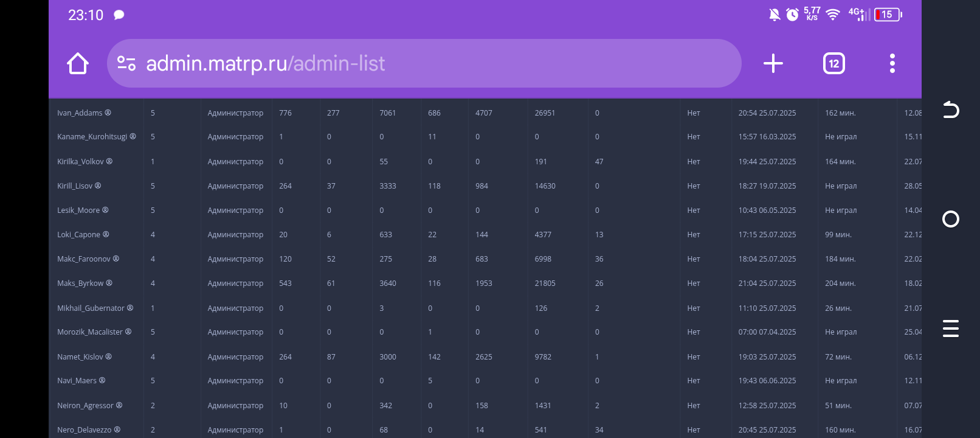Tap the muted bell icon in status bar
This screenshot has height=438, width=980.
[775, 15]
